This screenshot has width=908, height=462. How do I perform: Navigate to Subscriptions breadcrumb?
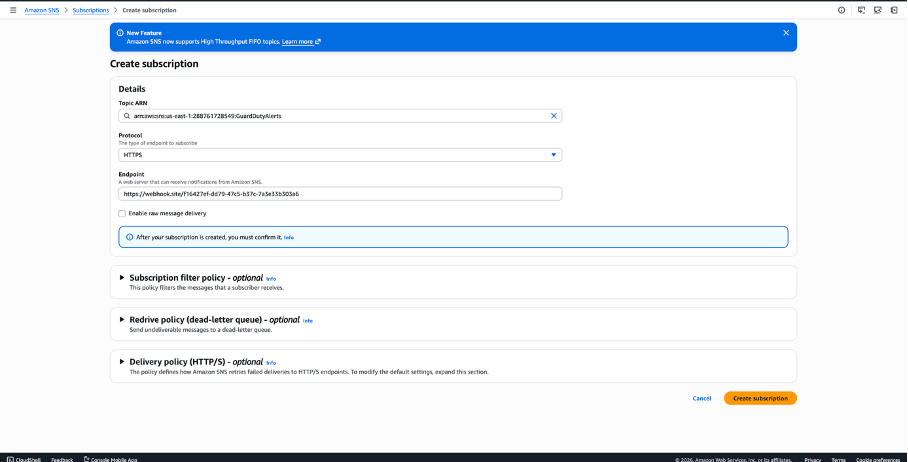(x=91, y=10)
